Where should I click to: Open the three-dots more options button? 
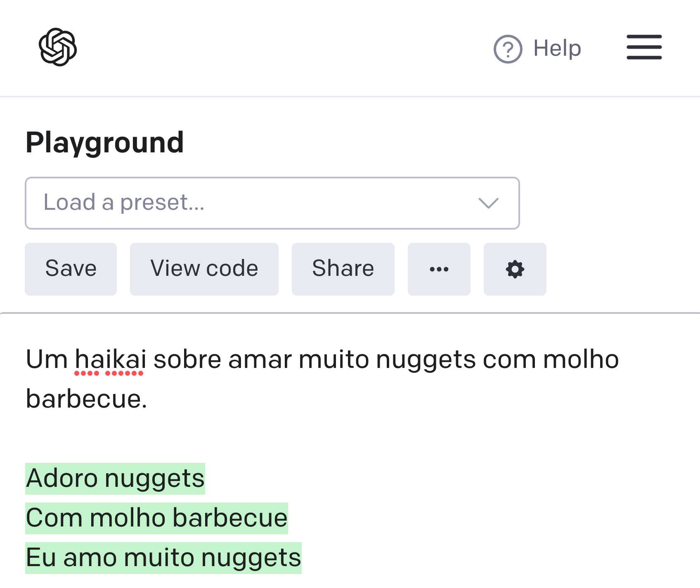coord(439,269)
